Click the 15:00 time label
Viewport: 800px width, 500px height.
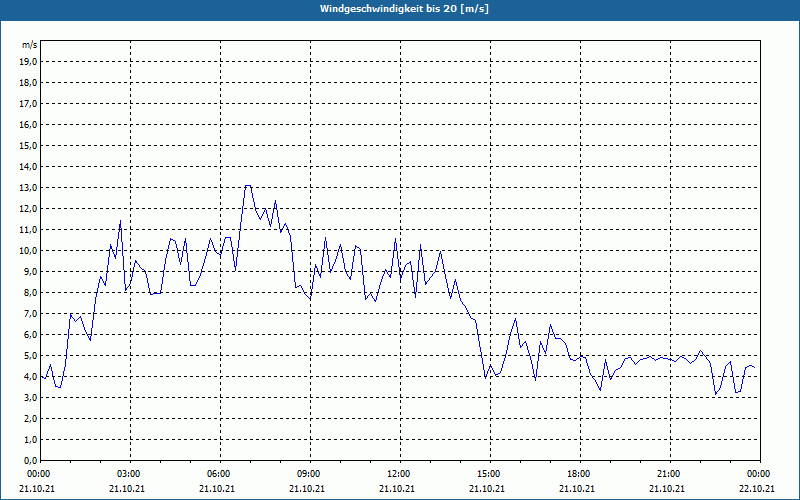490,474
